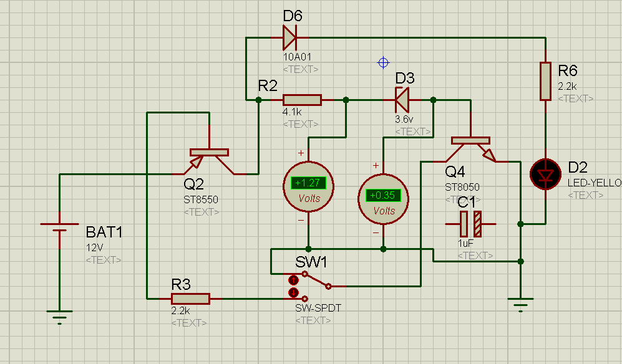Click the SW-SPDT part name text
This screenshot has height=364, width=622.
coord(318,308)
